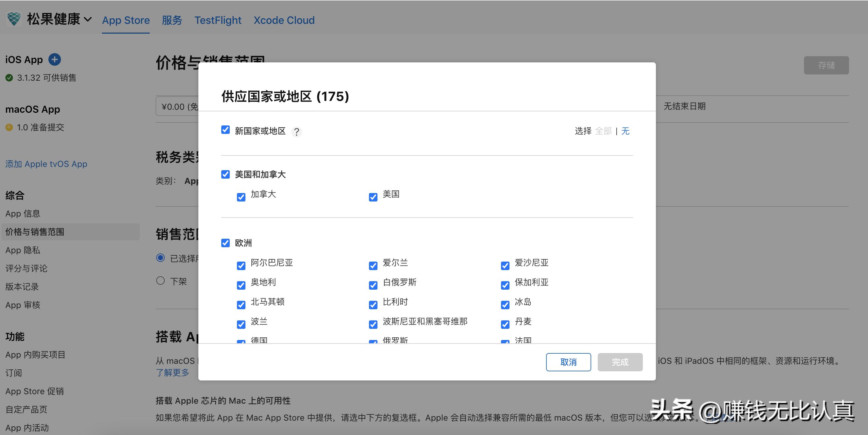The width and height of the screenshot is (868, 435).
Task: Open App 隐私 in the sidebar
Action: tap(22, 250)
